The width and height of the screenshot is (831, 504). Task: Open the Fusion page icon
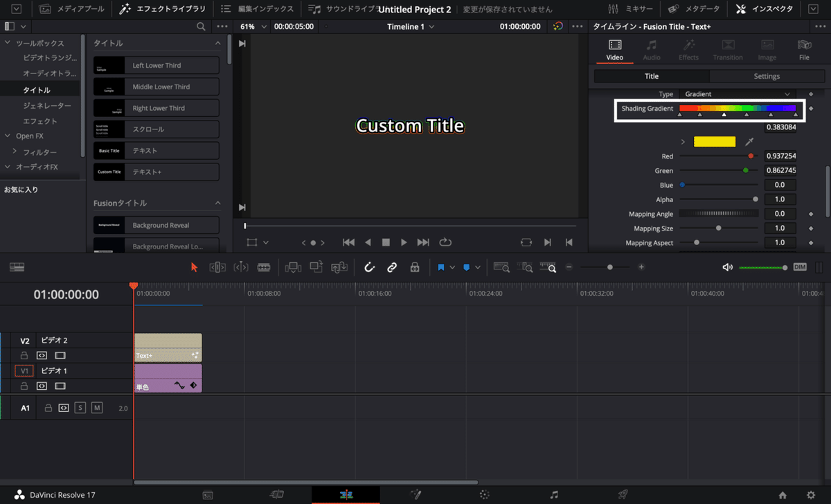pos(415,495)
